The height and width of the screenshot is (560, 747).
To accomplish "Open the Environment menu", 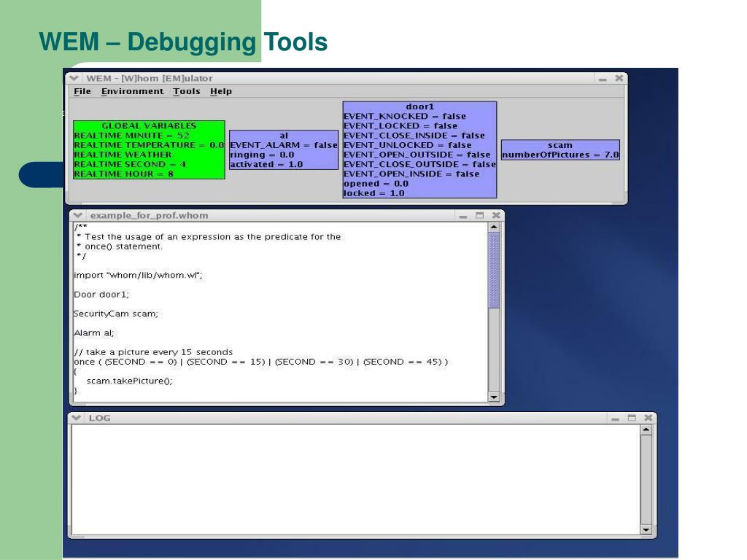I will pyautogui.click(x=132, y=91).
